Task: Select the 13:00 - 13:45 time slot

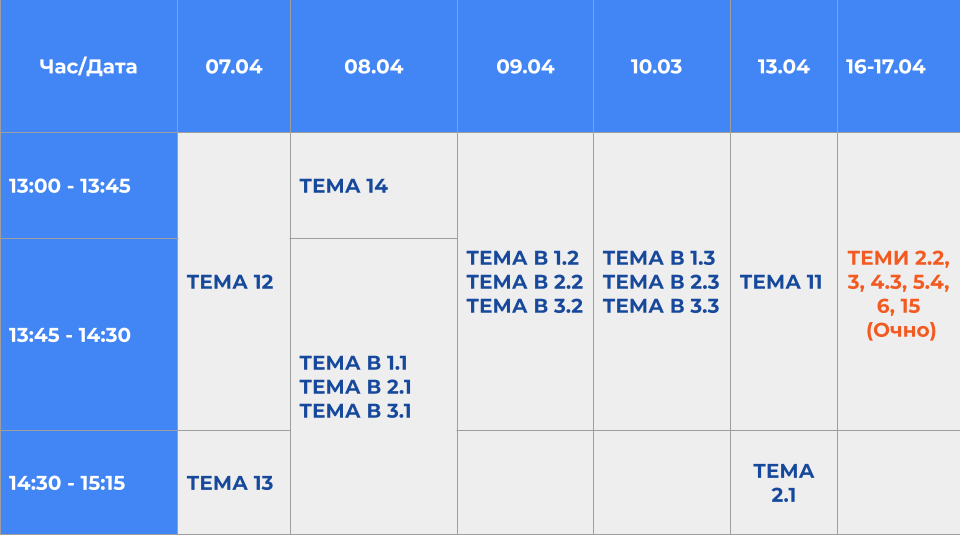Action: click(70, 186)
